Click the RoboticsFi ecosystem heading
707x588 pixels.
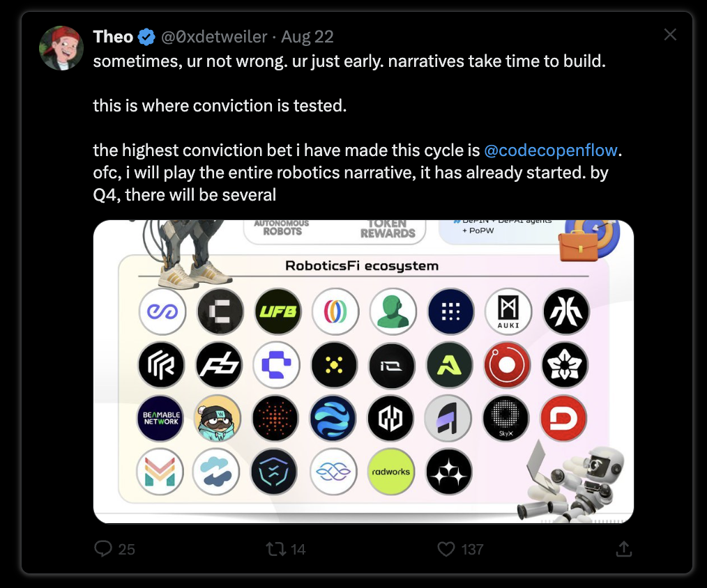tap(362, 266)
